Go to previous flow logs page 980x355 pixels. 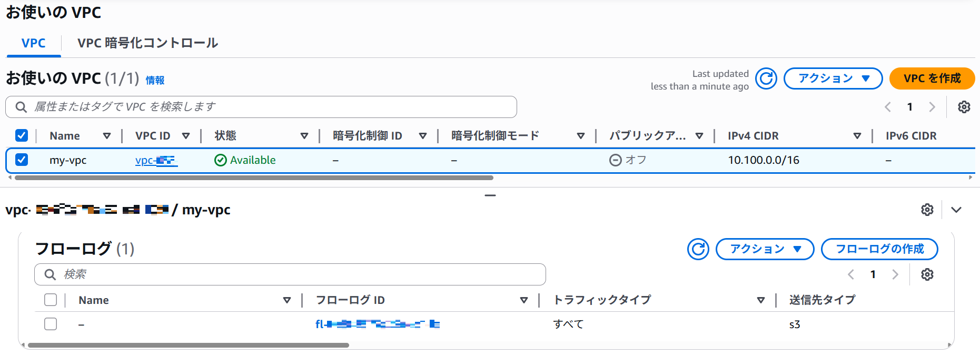850,274
